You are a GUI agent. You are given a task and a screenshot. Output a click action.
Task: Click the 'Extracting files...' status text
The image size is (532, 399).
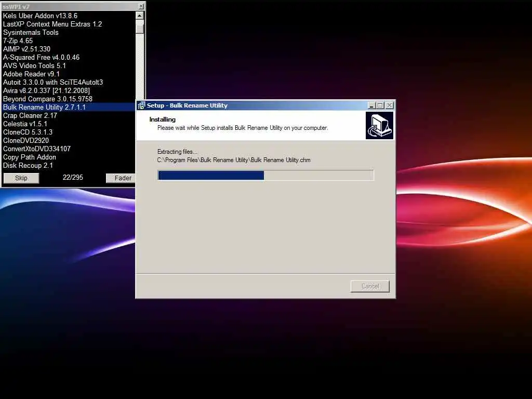pos(177,152)
